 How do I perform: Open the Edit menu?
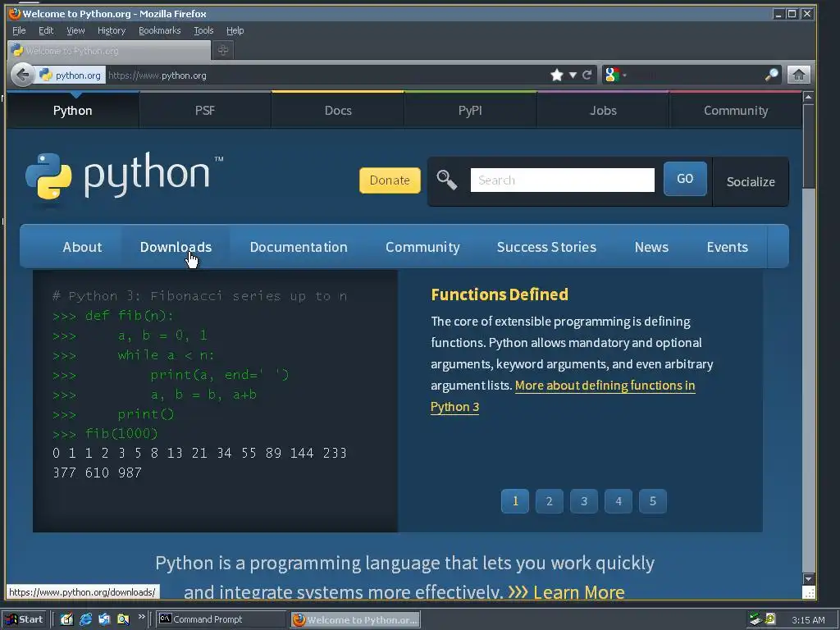[46, 30]
